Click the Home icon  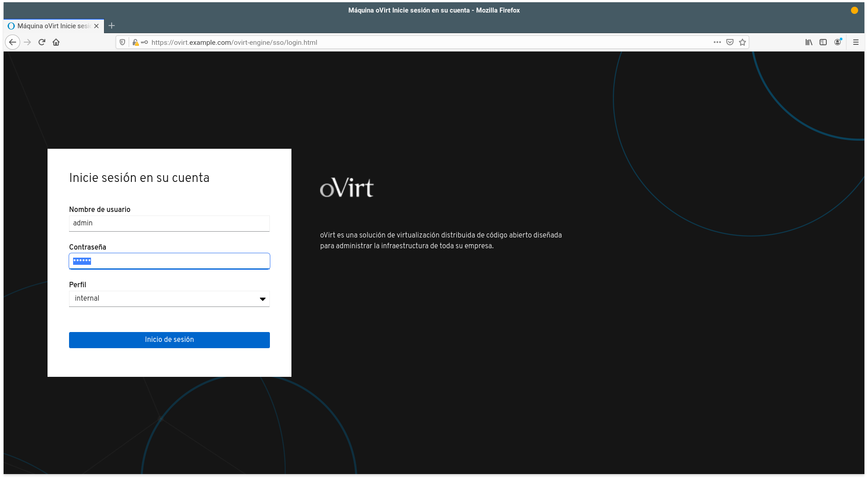click(56, 42)
